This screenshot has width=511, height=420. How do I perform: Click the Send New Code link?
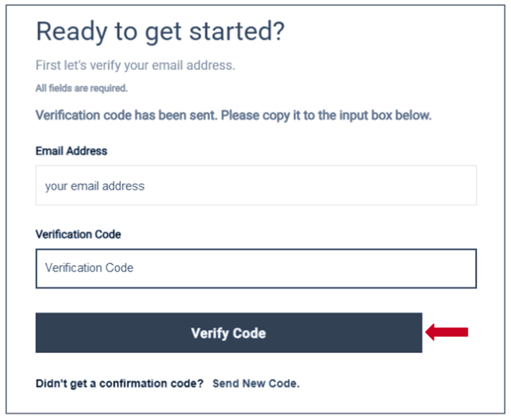click(255, 384)
